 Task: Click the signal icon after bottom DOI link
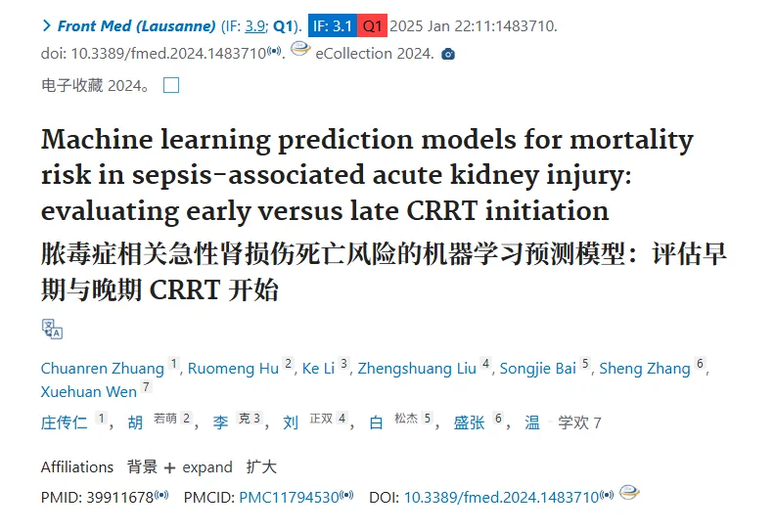607,495
